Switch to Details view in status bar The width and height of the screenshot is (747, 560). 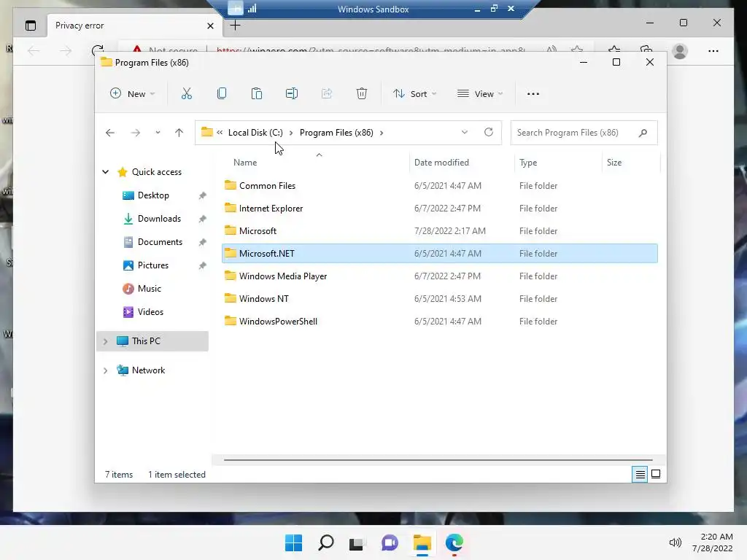click(x=640, y=474)
